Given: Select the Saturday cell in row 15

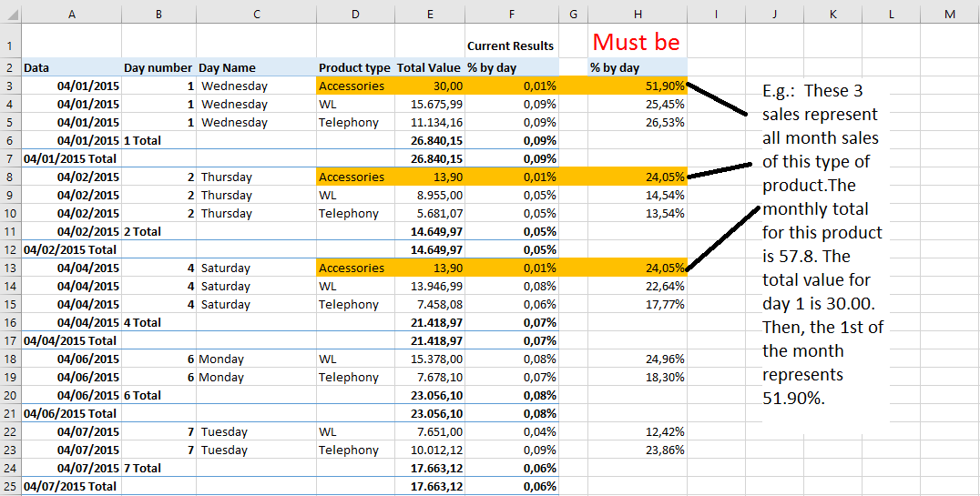Looking at the screenshot, I should 256,304.
